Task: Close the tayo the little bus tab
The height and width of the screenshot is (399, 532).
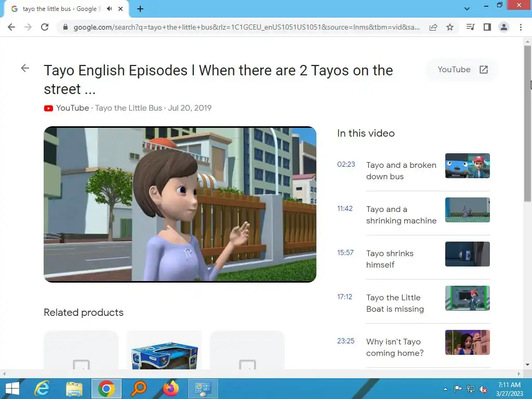Action: [121, 9]
